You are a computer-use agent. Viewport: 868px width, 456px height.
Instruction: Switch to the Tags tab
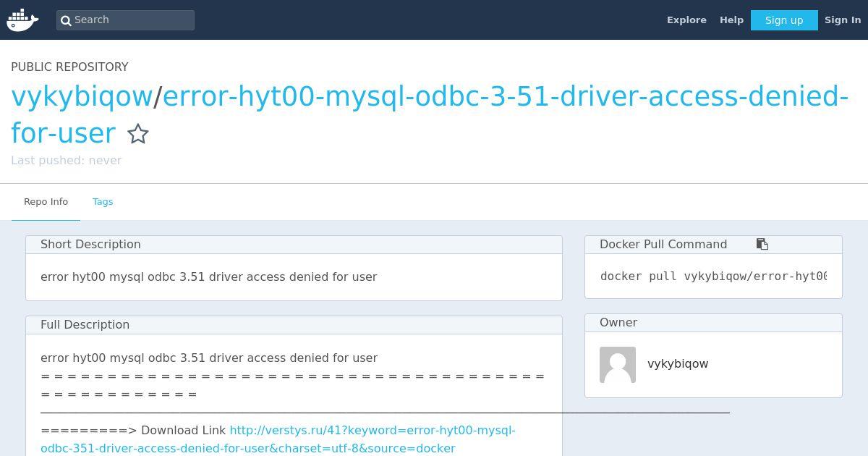pos(103,202)
